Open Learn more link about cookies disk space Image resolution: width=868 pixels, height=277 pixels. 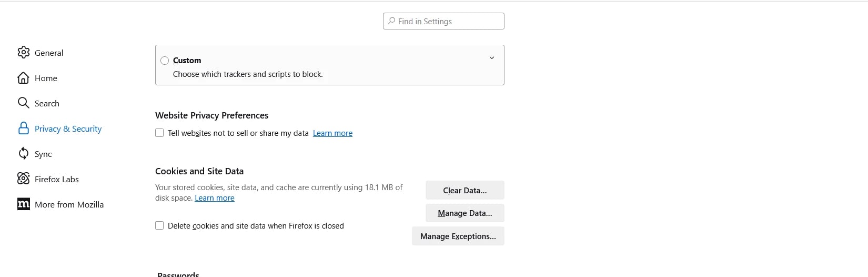click(214, 198)
